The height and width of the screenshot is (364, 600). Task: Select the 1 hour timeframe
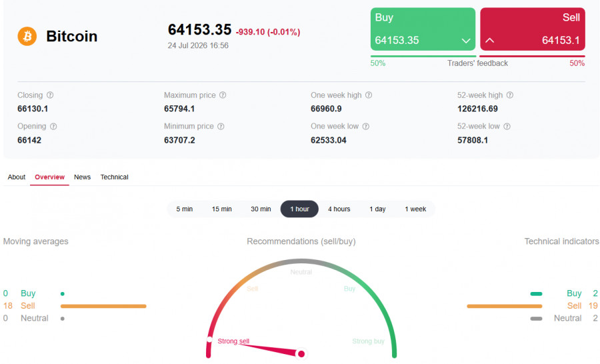pos(299,209)
